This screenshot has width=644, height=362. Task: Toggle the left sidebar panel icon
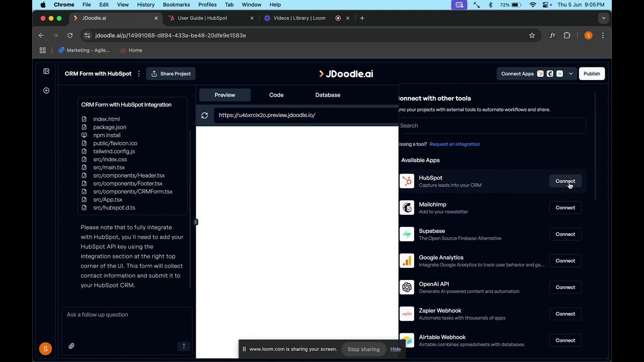(x=46, y=71)
